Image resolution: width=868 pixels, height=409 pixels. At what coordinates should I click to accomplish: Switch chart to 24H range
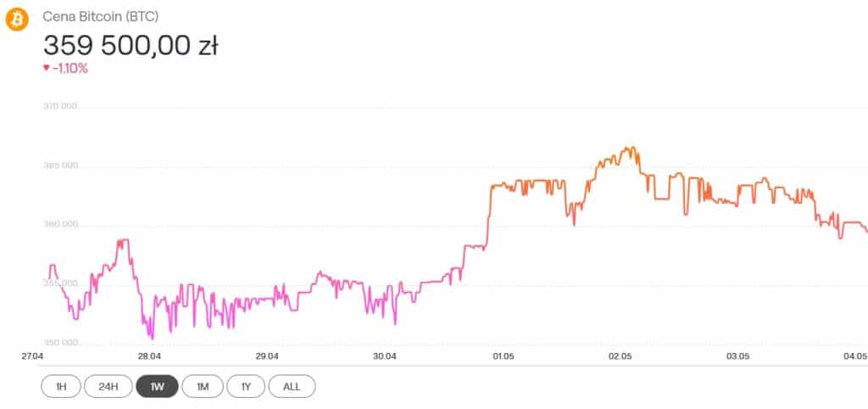[x=108, y=386]
